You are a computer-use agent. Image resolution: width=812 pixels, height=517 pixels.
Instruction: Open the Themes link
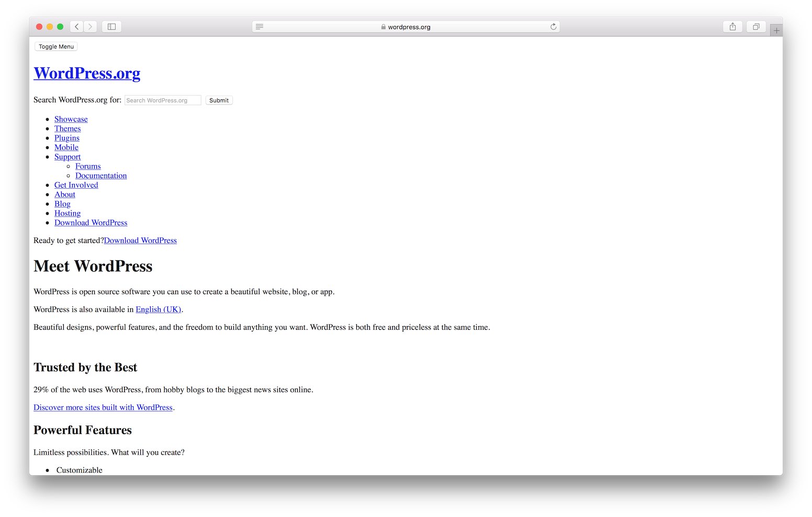(x=67, y=129)
